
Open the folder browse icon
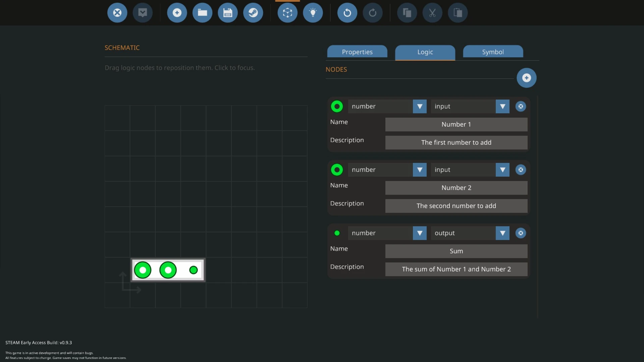(x=202, y=13)
